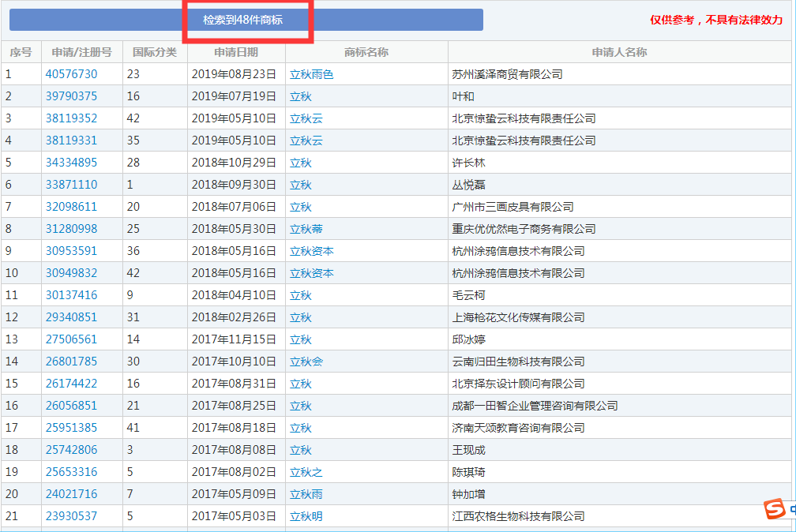
Task: Open registration number 34334895
Action: click(71, 163)
